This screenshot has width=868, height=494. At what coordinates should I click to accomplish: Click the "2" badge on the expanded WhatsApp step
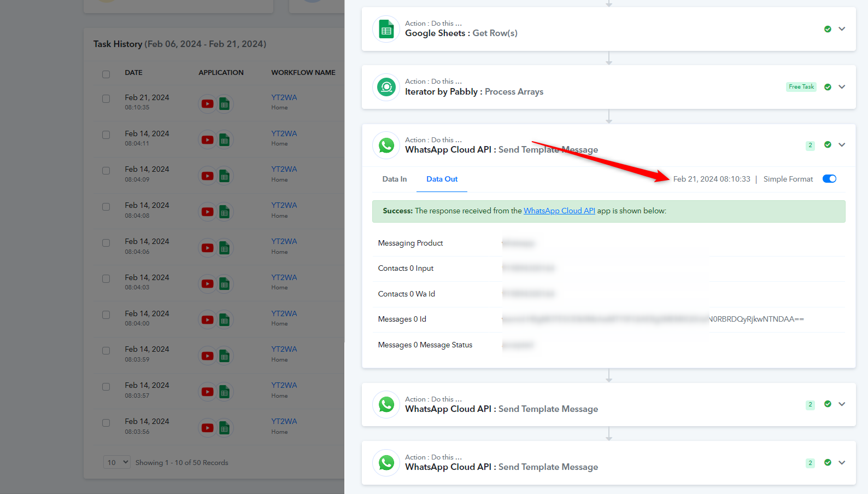pos(810,146)
